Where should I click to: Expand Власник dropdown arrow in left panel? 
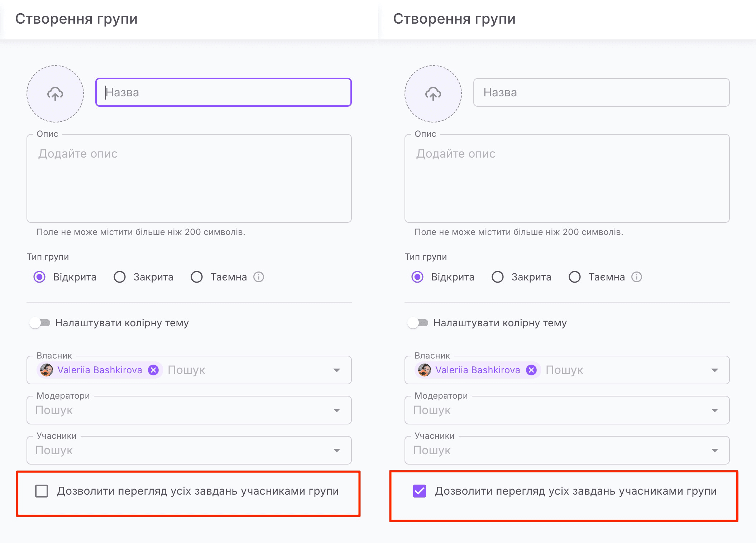click(337, 370)
